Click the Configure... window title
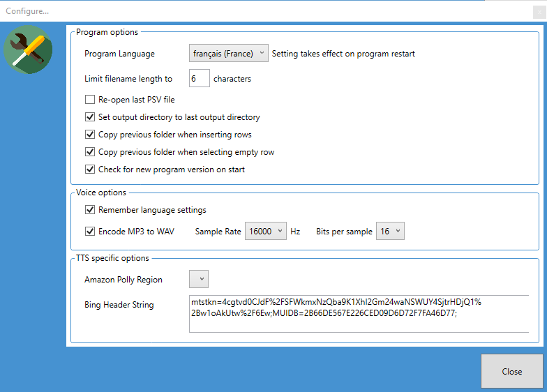 click(27, 11)
